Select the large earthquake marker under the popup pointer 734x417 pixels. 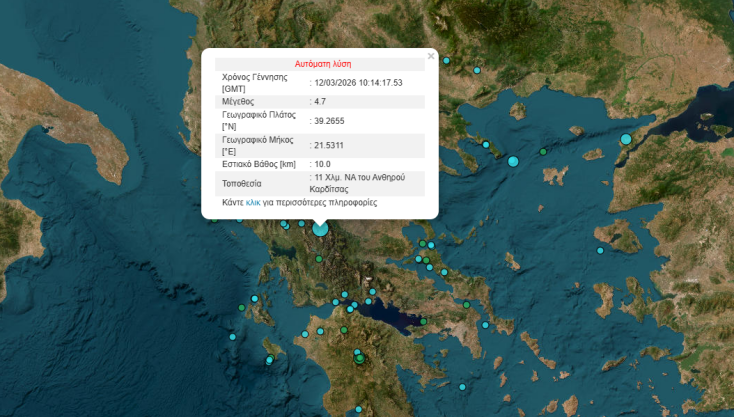pyautogui.click(x=320, y=229)
